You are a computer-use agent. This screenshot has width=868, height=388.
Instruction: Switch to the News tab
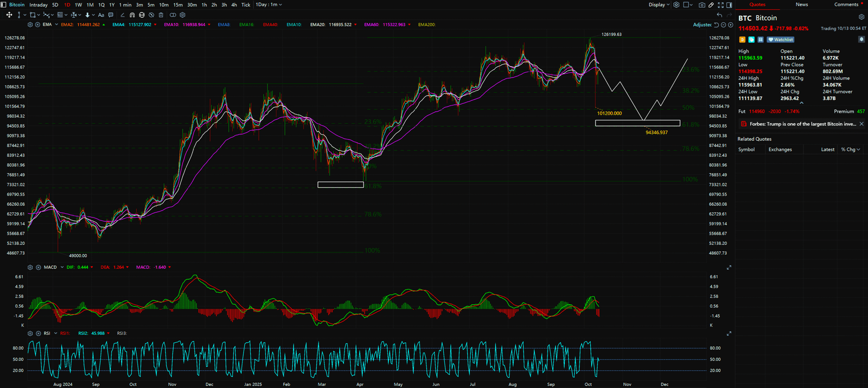[x=801, y=4]
